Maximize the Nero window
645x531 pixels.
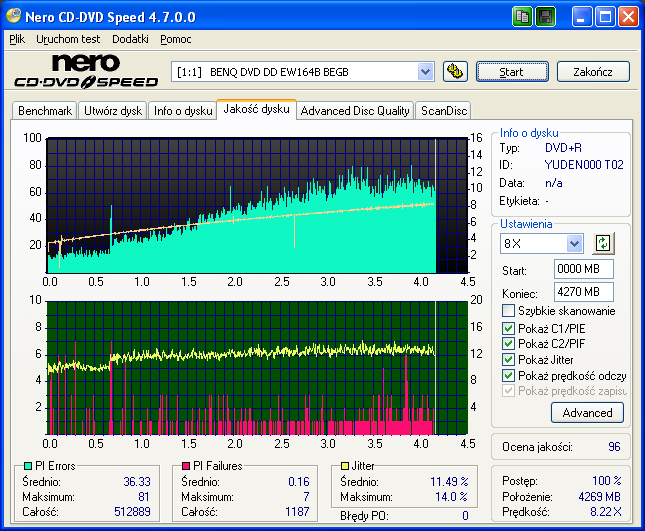coord(605,17)
